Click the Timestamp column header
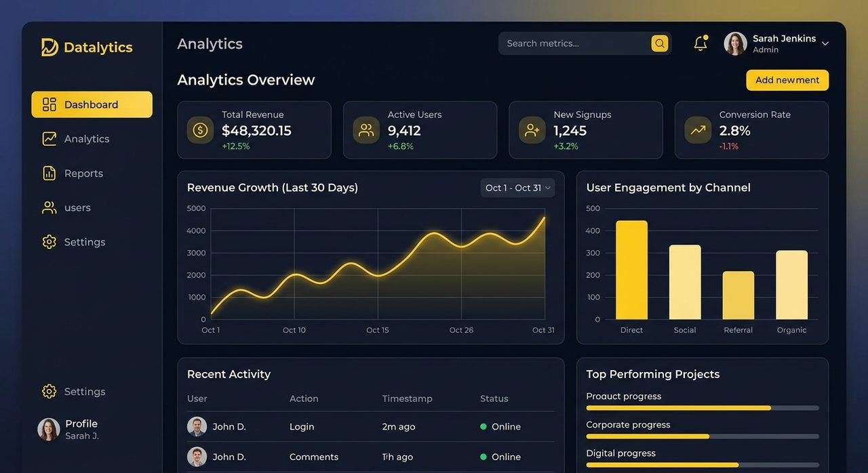The width and height of the screenshot is (868, 473). [407, 398]
